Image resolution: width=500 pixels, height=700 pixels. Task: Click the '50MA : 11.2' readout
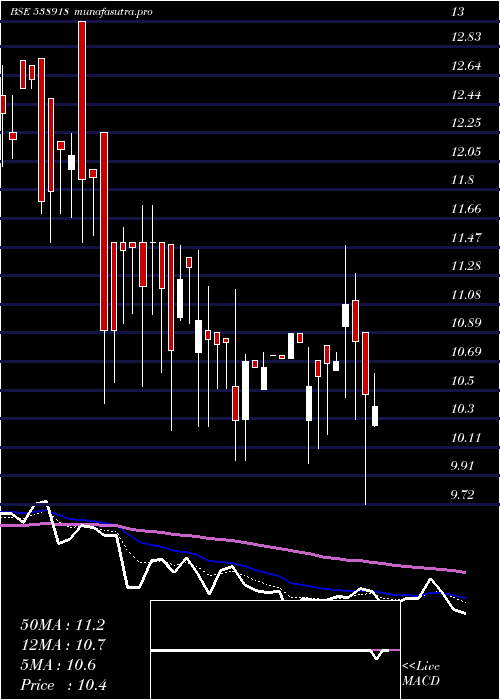[x=63, y=625]
